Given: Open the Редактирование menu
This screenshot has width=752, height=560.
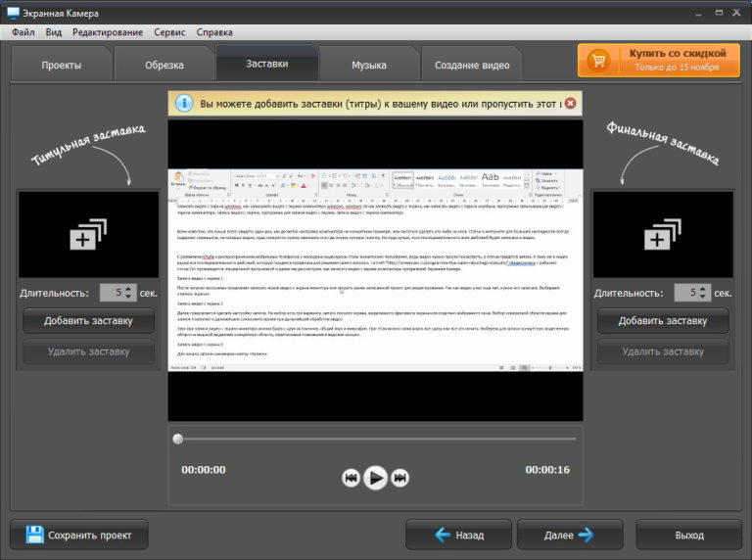Looking at the screenshot, I should [x=108, y=32].
